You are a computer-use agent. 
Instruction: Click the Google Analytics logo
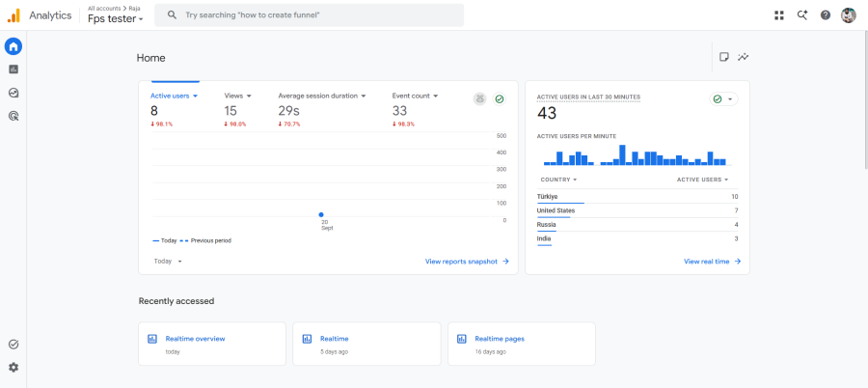14,15
